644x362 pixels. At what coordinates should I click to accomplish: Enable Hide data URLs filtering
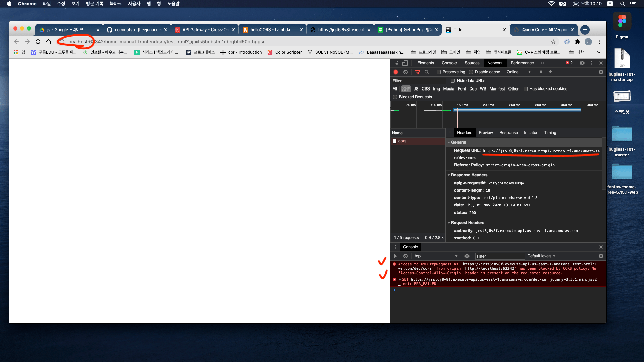click(453, 80)
